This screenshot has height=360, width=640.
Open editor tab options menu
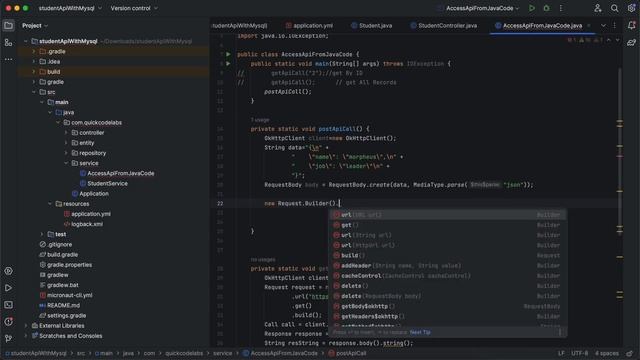pyautogui.click(x=614, y=26)
